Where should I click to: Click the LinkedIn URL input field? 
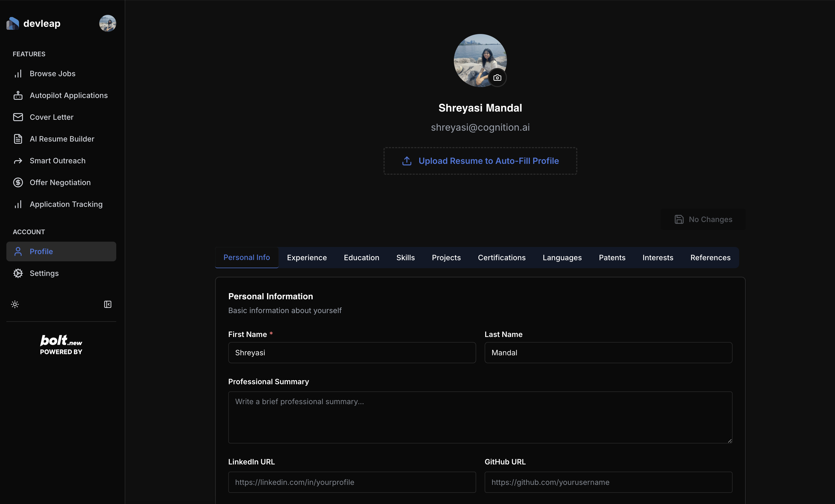pos(352,482)
